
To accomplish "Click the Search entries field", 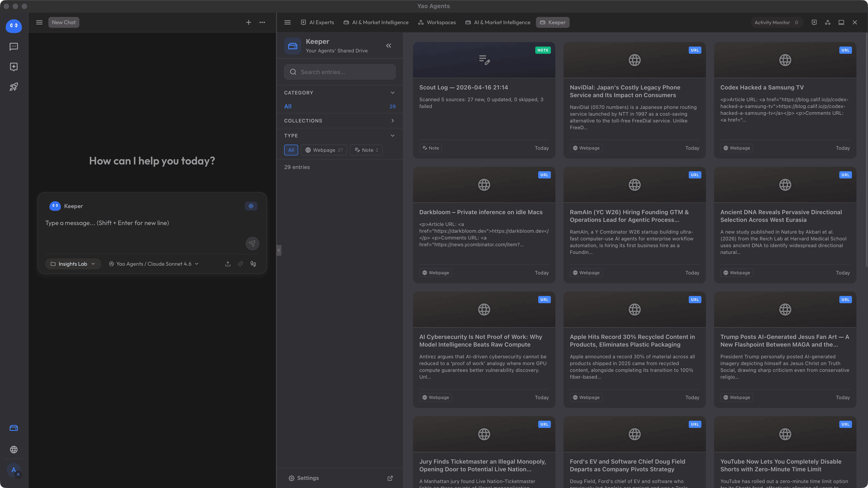I will click(340, 72).
